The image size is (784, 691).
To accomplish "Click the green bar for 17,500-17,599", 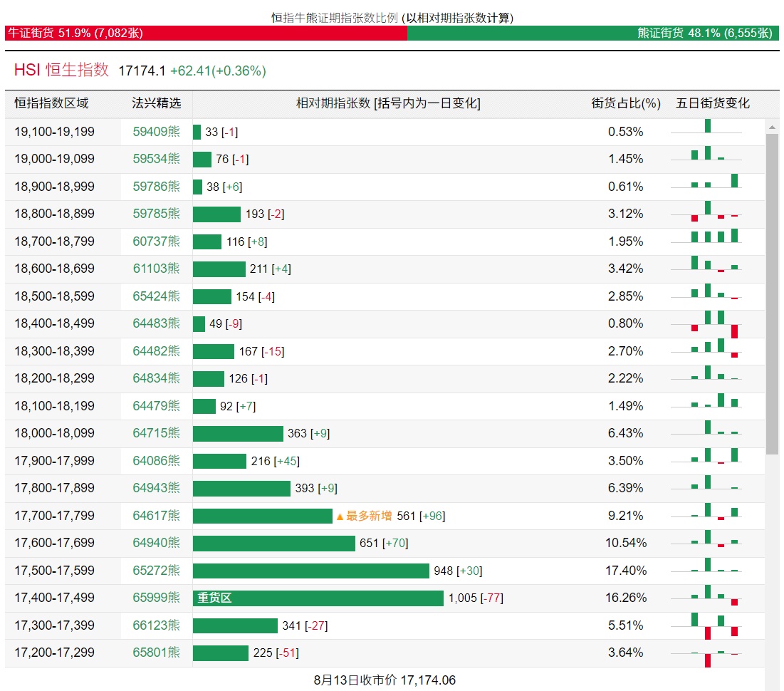I will point(311,571).
